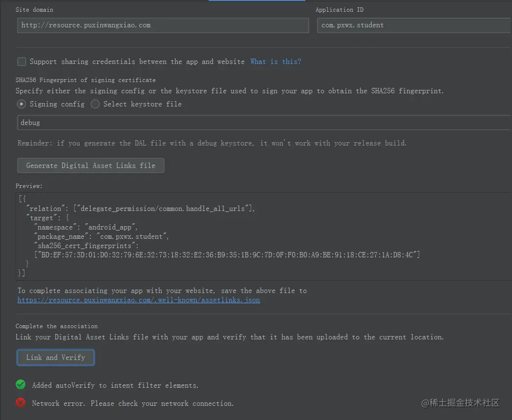Viewport: 512px width, 420px height.
Task: Click the "sha256_cert_fingerprints" key line
Action: tap(86, 246)
